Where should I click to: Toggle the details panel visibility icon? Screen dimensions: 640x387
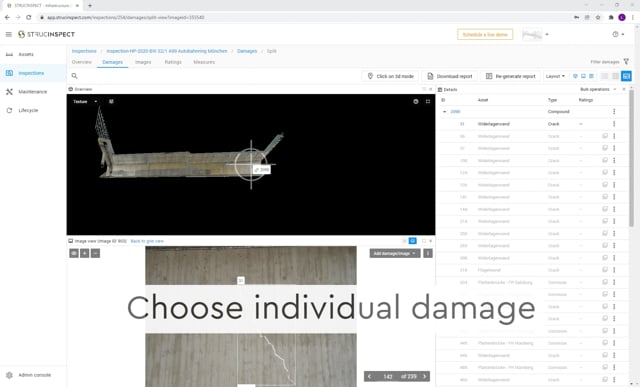(x=591, y=76)
